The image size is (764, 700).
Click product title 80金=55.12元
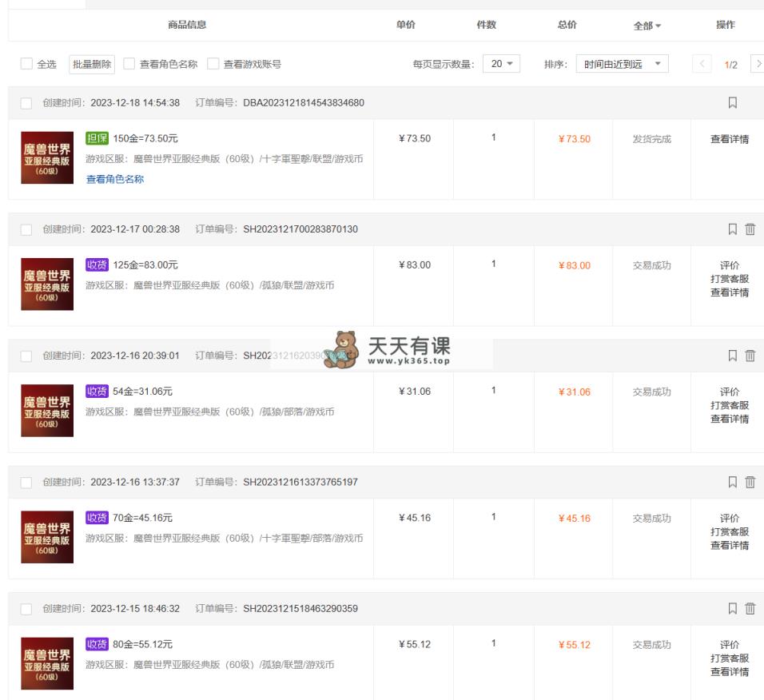click(142, 644)
